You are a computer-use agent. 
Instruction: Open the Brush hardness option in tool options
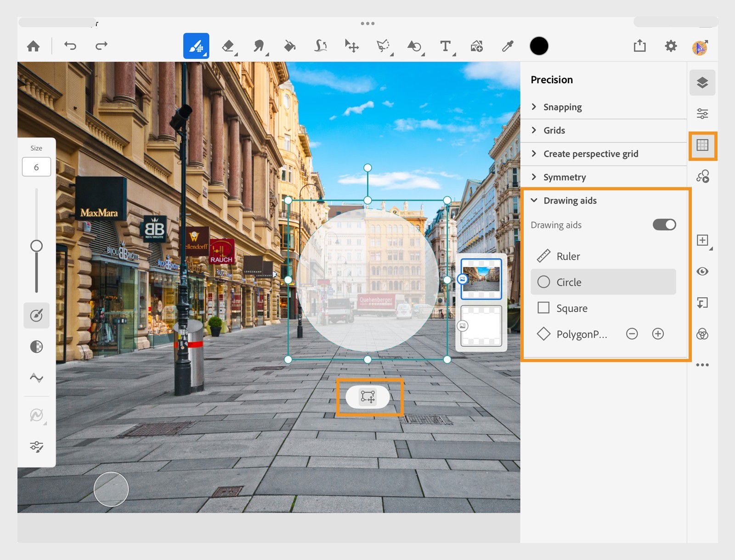click(36, 316)
